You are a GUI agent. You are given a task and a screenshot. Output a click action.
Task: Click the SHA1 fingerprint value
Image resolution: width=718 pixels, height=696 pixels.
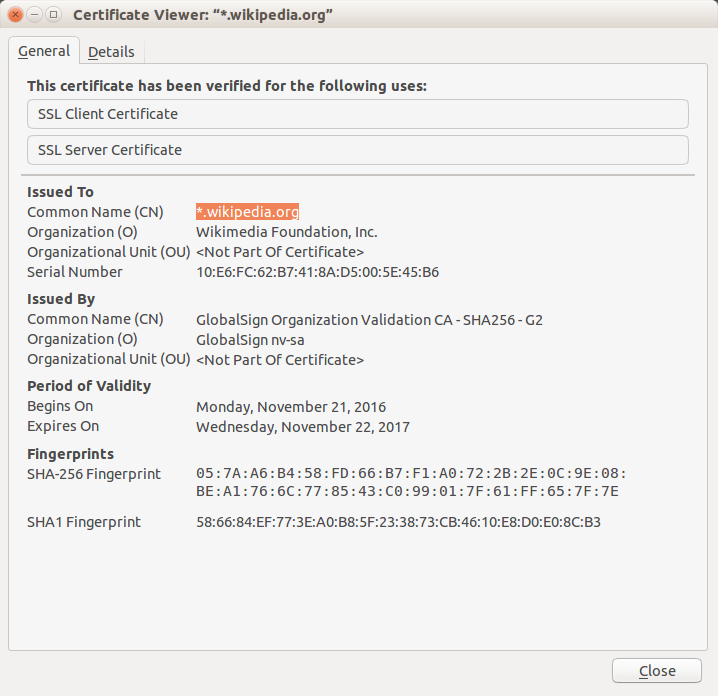(x=398, y=522)
